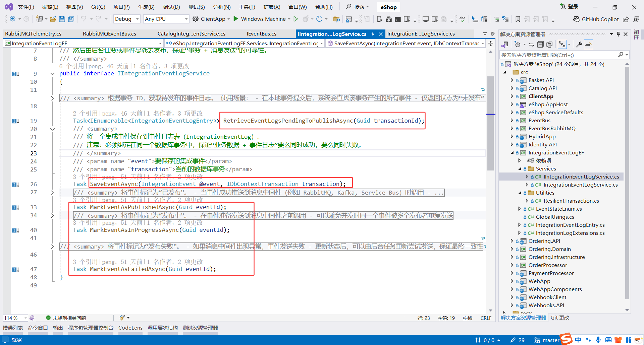Click the GitHub Copilot button
The height and width of the screenshot is (345, 644).
596,19
